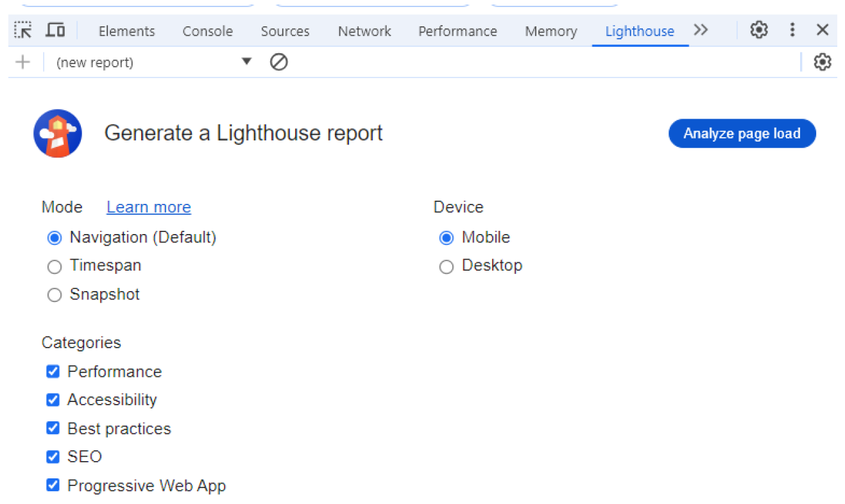Click the Lighthouse logo icon
The width and height of the screenshot is (845, 504).
[58, 133]
